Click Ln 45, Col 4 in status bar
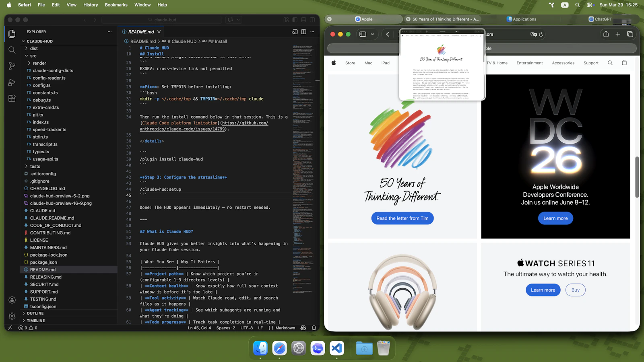Viewport: 644px width, 362px height. 199,328
